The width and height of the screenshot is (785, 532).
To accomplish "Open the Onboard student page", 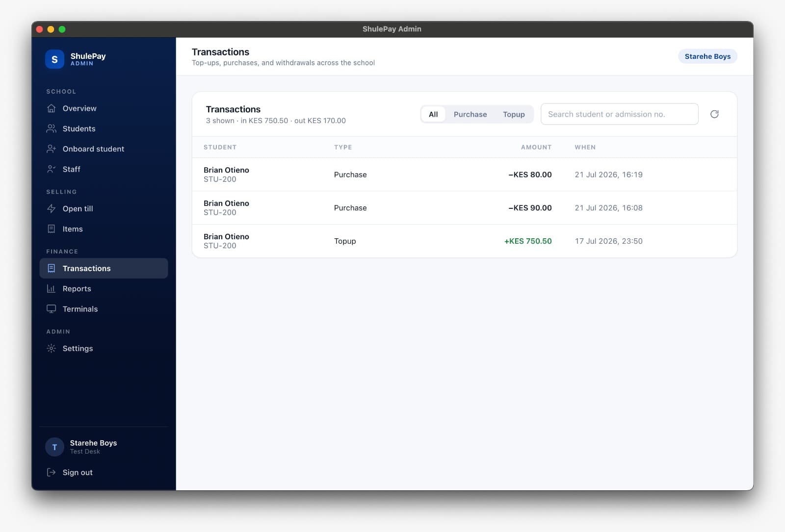I will 104,149.
